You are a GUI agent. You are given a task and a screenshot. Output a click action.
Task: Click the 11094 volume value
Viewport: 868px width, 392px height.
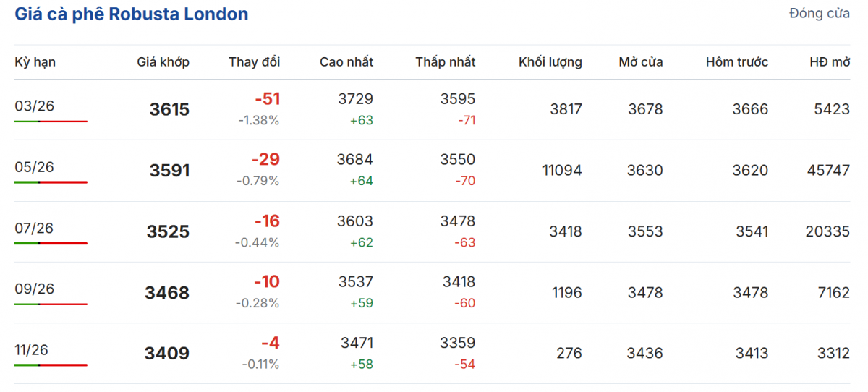[x=562, y=171]
